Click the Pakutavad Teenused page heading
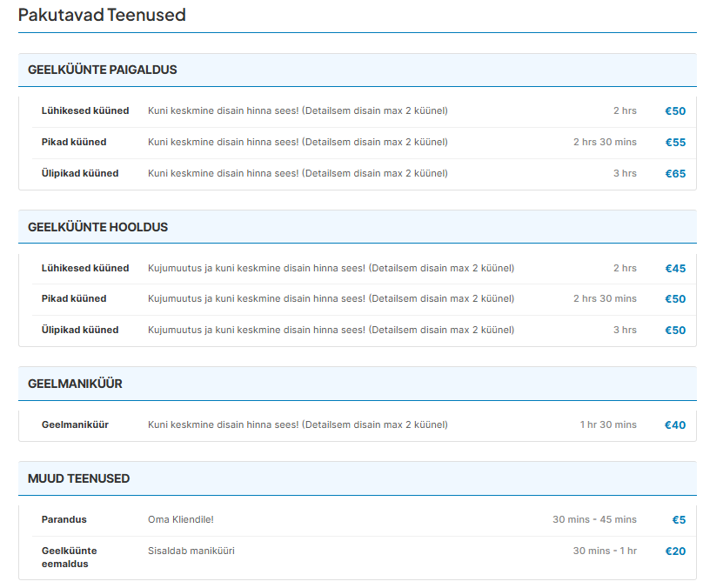Image resolution: width=703 pixels, height=588 pixels. (x=102, y=15)
